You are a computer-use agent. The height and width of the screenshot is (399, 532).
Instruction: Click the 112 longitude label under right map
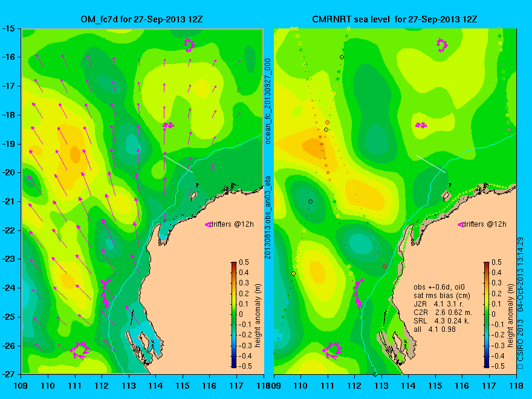pyautogui.click(x=354, y=386)
